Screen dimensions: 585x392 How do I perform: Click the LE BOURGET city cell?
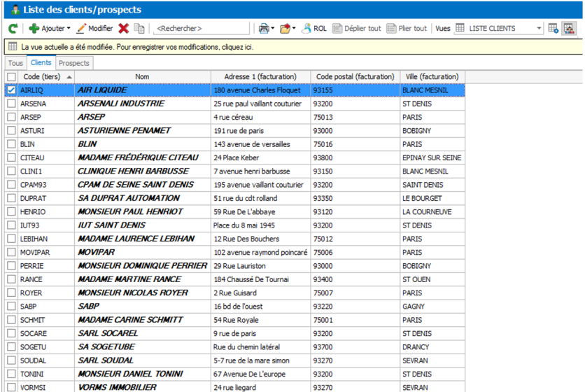click(432, 198)
